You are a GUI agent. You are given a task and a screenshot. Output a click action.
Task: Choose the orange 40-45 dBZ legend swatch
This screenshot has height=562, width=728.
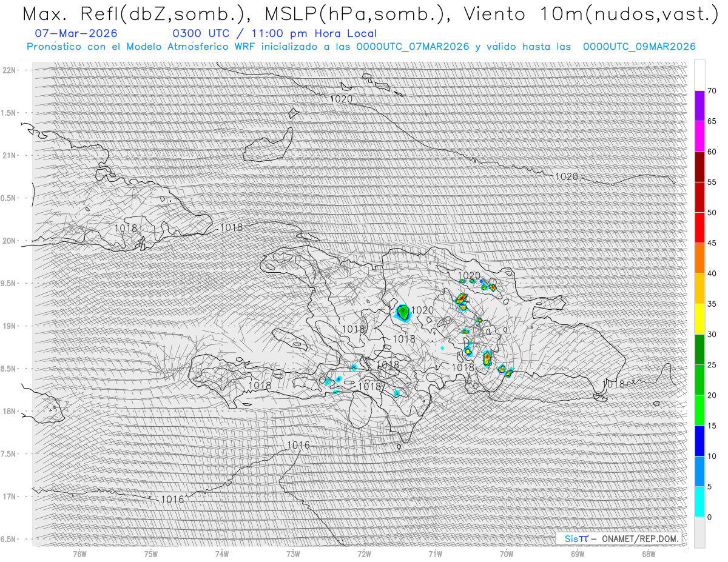click(699, 258)
